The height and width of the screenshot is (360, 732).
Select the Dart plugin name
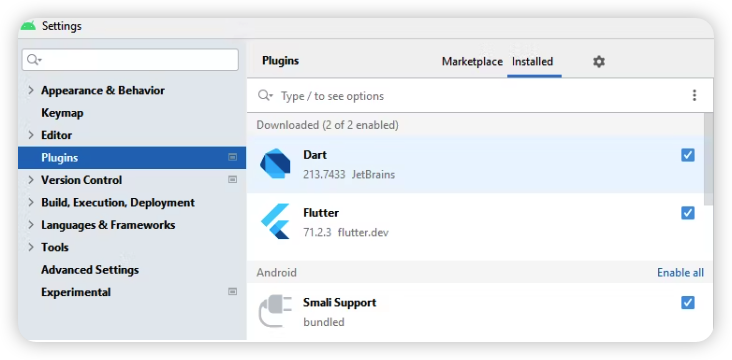315,155
